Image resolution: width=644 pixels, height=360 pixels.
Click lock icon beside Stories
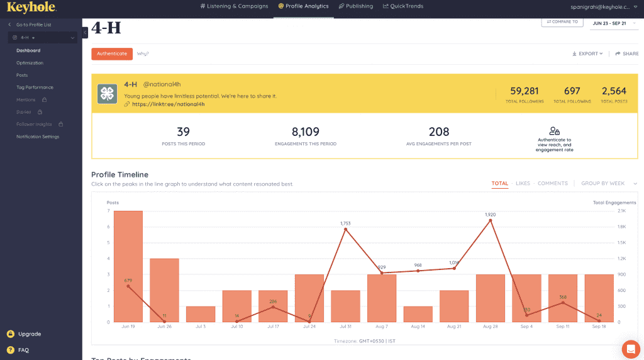pos(40,112)
